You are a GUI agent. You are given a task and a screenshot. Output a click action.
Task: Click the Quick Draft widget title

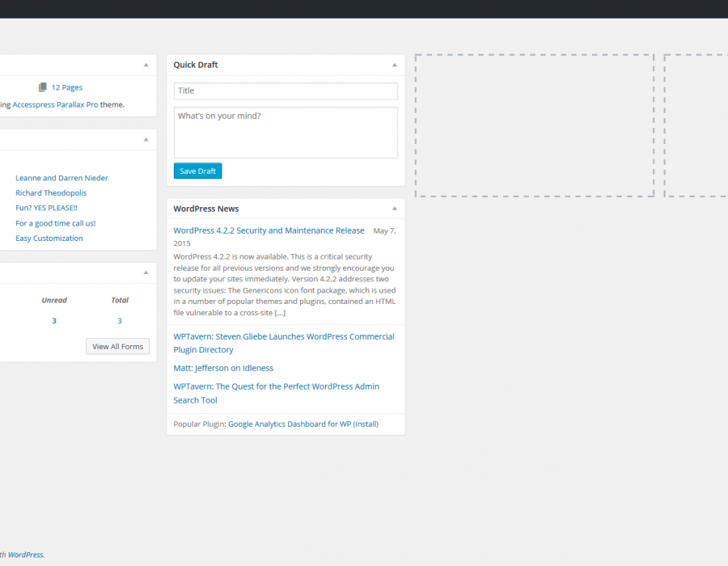click(x=196, y=65)
